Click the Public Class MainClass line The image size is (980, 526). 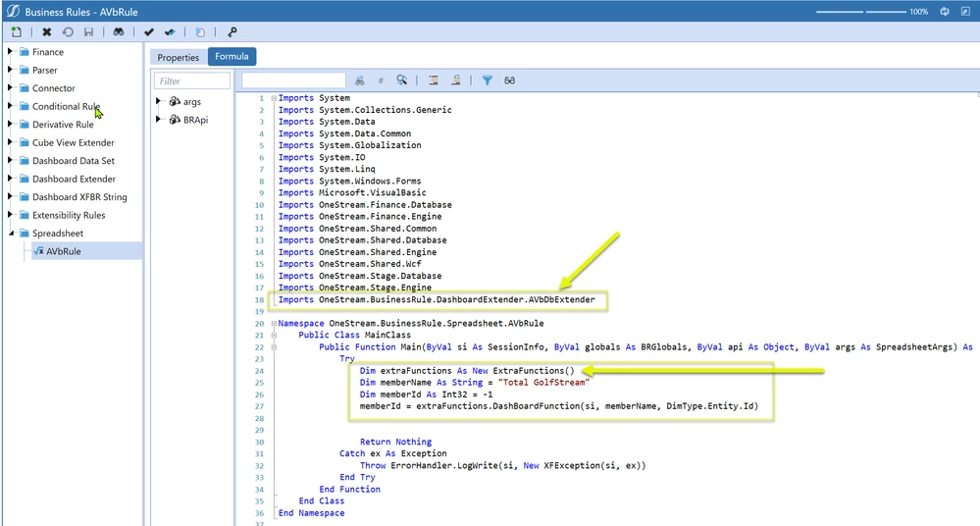[x=354, y=335]
